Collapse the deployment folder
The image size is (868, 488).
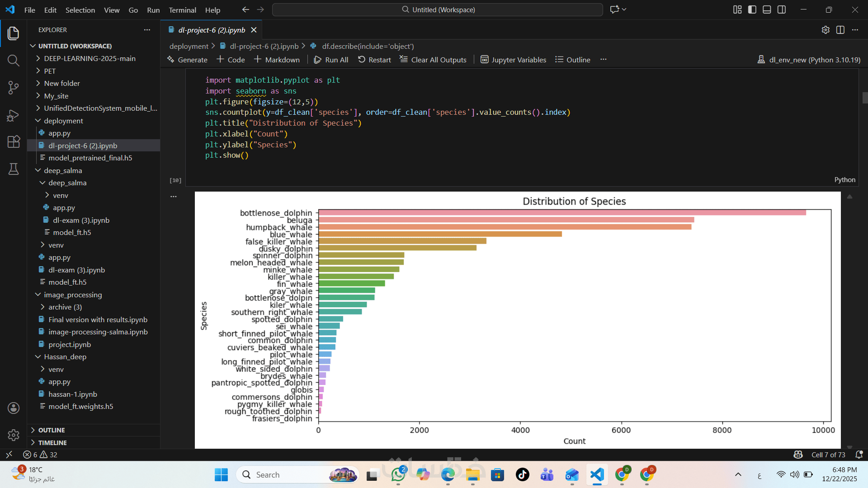(63, 121)
